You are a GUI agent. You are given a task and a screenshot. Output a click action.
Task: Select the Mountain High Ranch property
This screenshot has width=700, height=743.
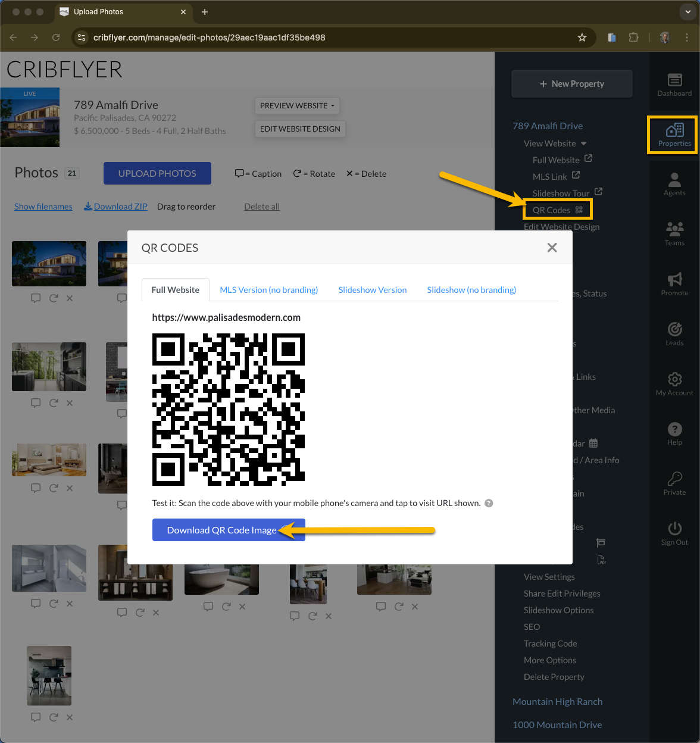pyautogui.click(x=558, y=701)
